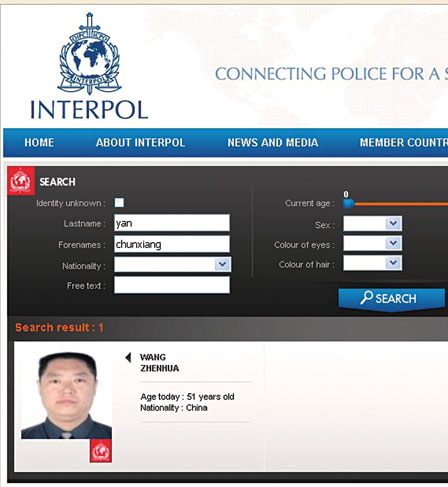This screenshot has height=487, width=448.
Task: Click the red Interpol notice icon beside SEARCH
Action: [21, 181]
